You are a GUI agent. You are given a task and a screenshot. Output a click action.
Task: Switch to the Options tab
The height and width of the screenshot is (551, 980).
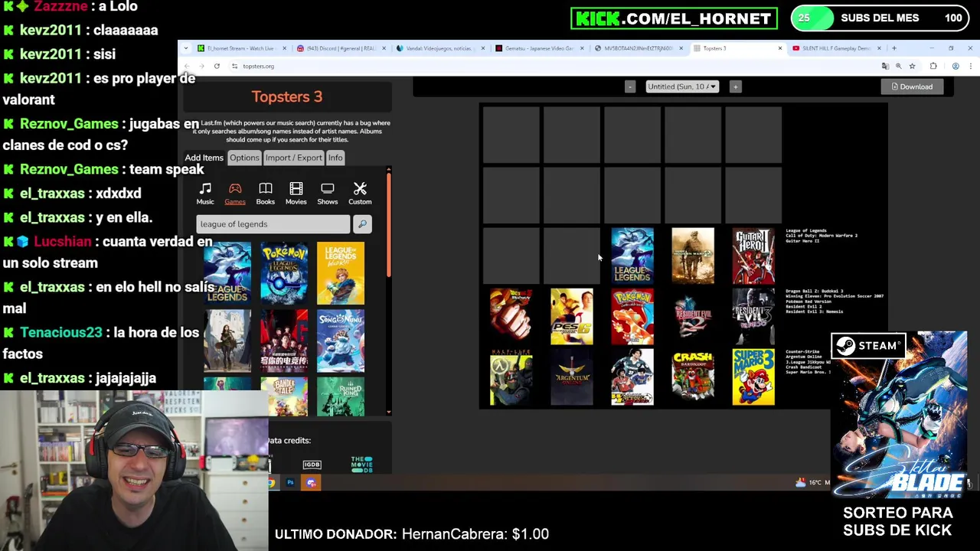coord(244,158)
